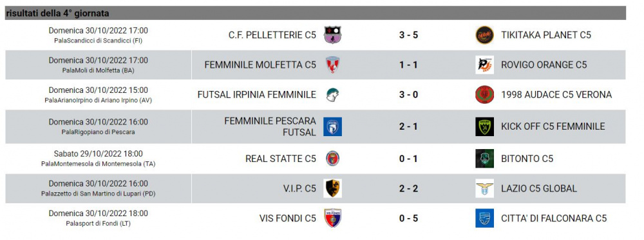Select the Futsal Irpinia Femminile helmet logo
Viewport: 644px width, 240px height.
pos(332,95)
